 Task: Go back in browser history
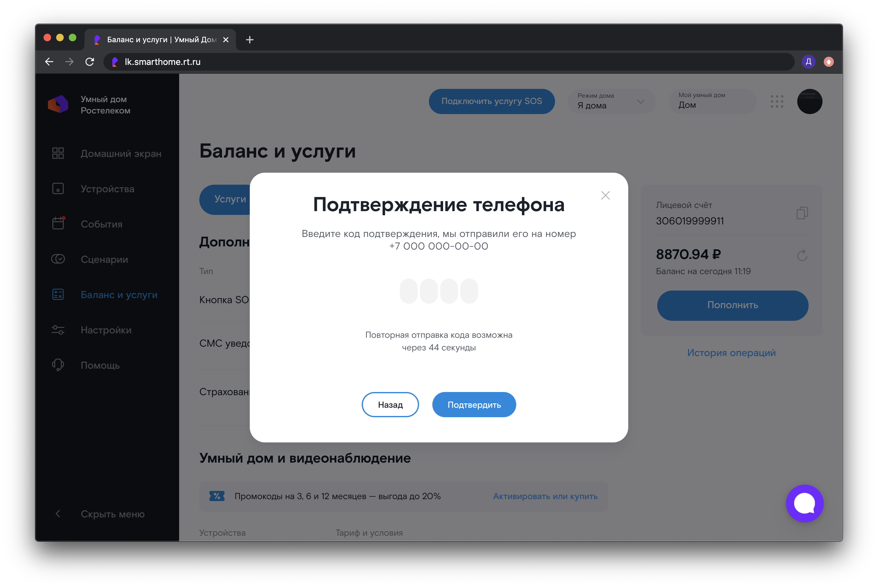[x=49, y=62]
